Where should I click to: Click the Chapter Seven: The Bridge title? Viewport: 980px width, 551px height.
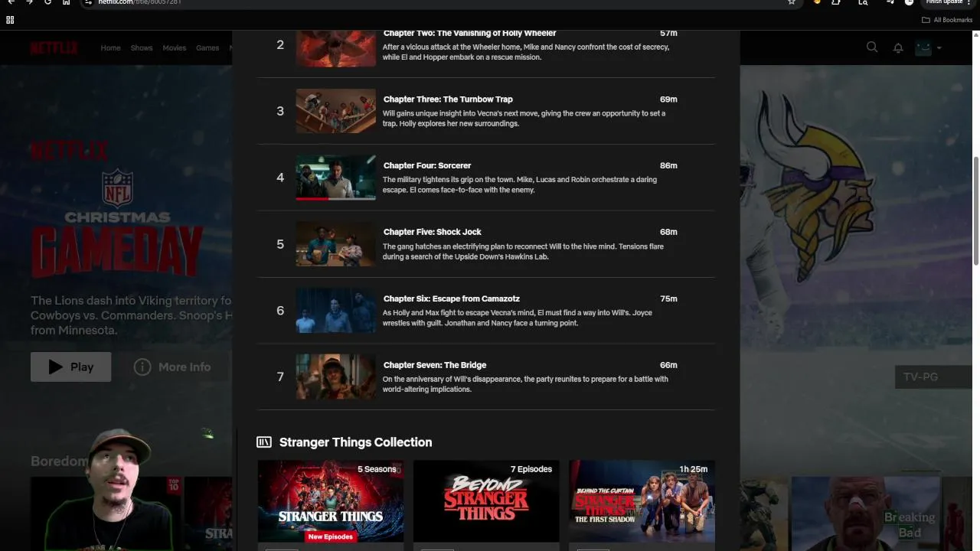tap(435, 365)
